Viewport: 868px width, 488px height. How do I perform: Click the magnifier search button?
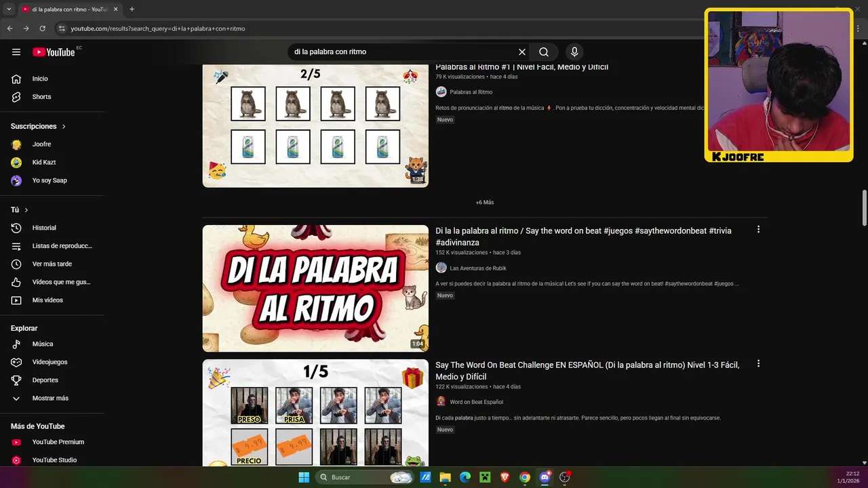544,52
